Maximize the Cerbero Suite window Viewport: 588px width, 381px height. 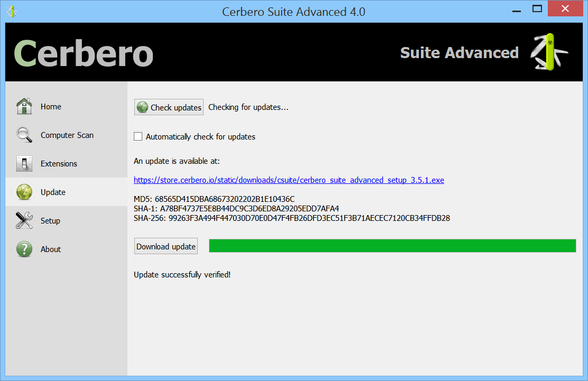pyautogui.click(x=537, y=9)
